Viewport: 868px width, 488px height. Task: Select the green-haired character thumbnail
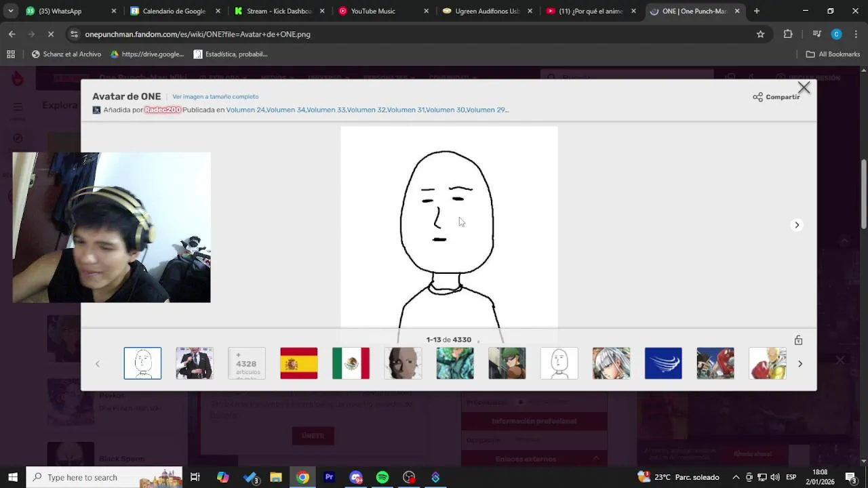click(x=507, y=363)
